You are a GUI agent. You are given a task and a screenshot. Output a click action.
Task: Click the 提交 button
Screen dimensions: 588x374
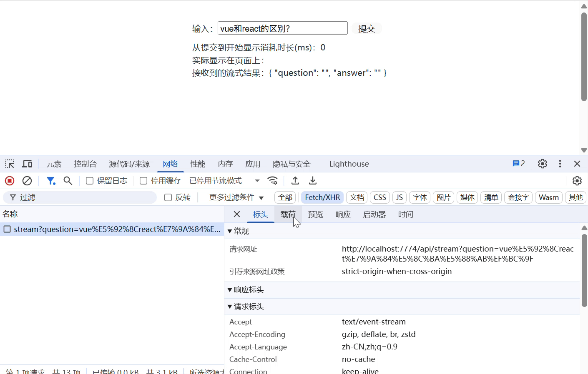tap(366, 28)
